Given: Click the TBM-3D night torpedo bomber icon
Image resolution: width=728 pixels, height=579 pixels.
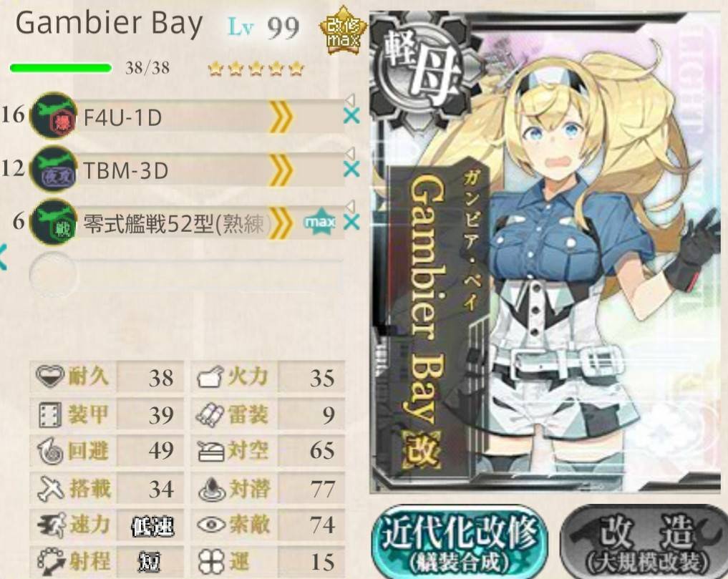Looking at the screenshot, I should [x=54, y=169].
